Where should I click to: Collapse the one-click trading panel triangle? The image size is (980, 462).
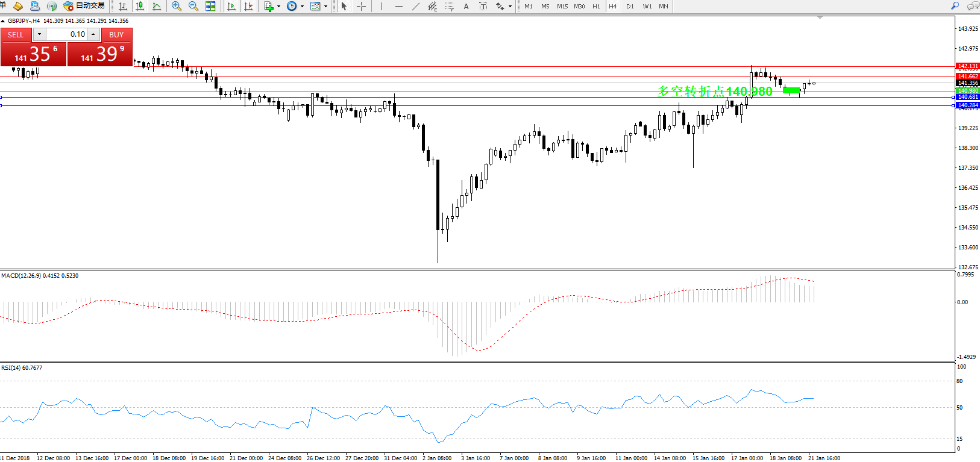[x=3, y=21]
